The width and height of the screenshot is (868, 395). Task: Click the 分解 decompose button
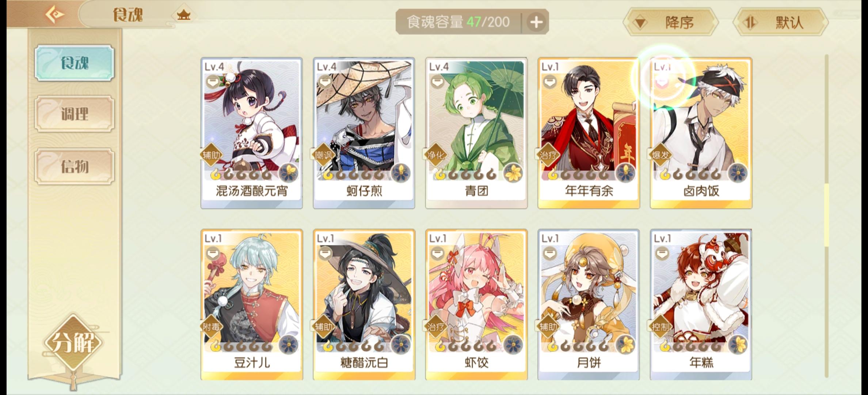tap(73, 342)
